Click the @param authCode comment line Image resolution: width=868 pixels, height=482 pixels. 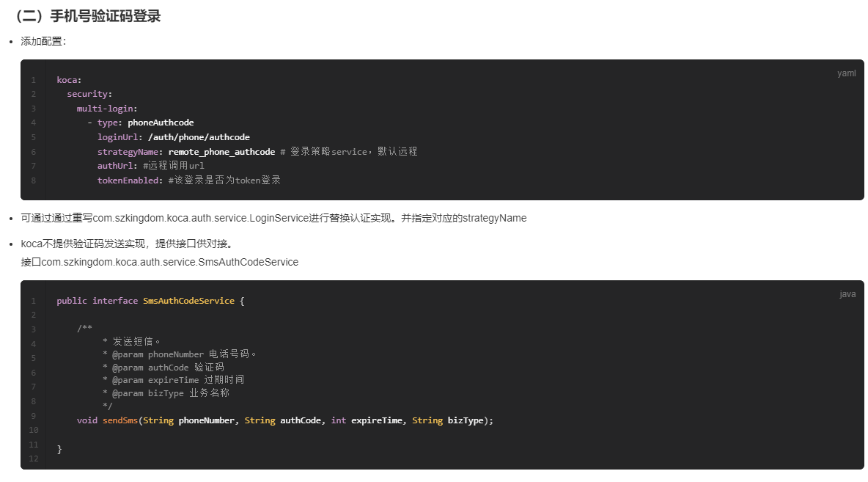168,368
